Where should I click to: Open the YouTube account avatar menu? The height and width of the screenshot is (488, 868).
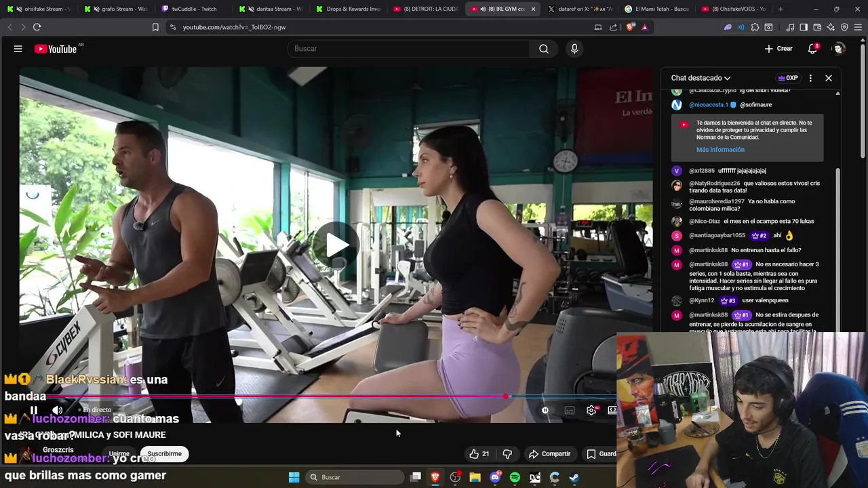point(839,49)
